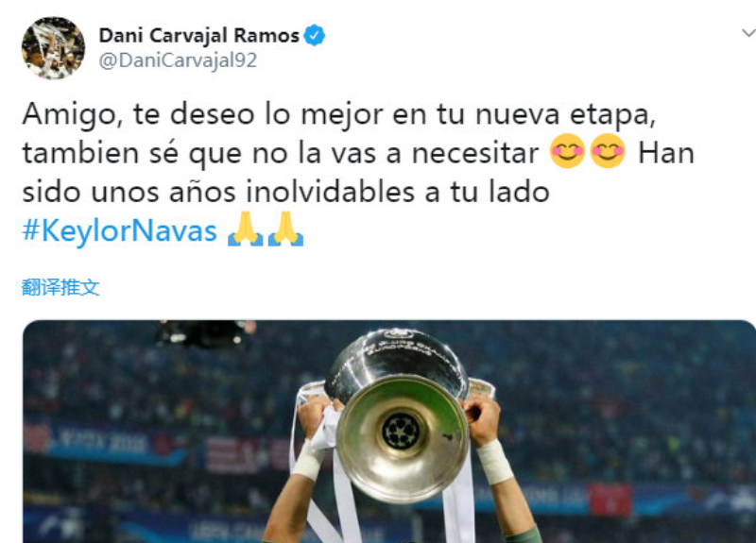This screenshot has width=756, height=543.
Task: Click the word necesitar in tweet text
Action: 475,153
